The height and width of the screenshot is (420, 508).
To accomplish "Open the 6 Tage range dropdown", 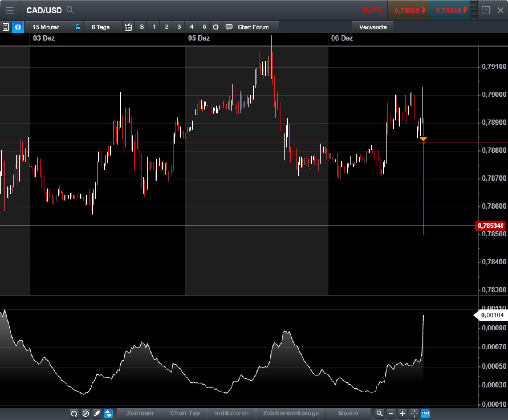I will 100,27.
